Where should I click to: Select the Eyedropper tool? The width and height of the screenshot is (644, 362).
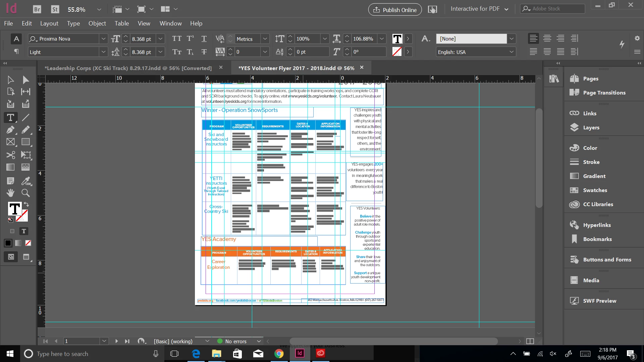(25, 181)
